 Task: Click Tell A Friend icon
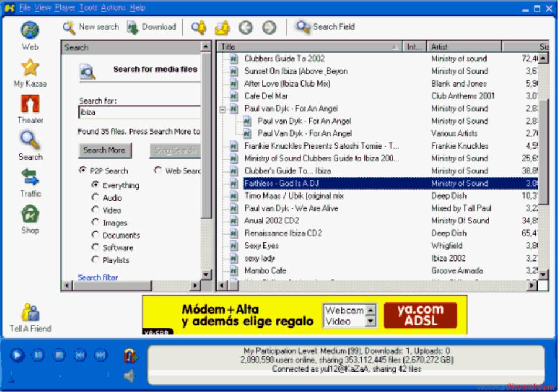coord(30,312)
